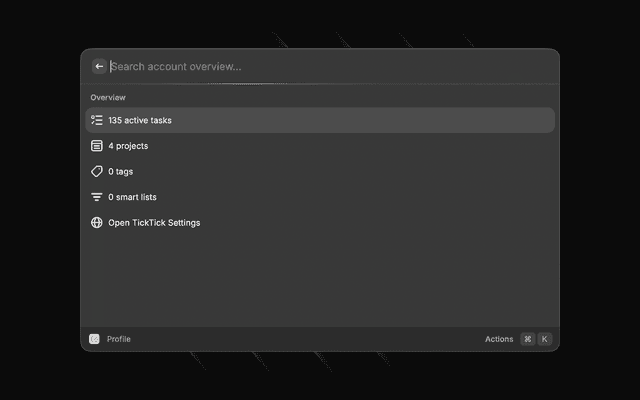Click the Profile extension icon in footer
Viewport: 640px width, 400px height.
tap(94, 339)
